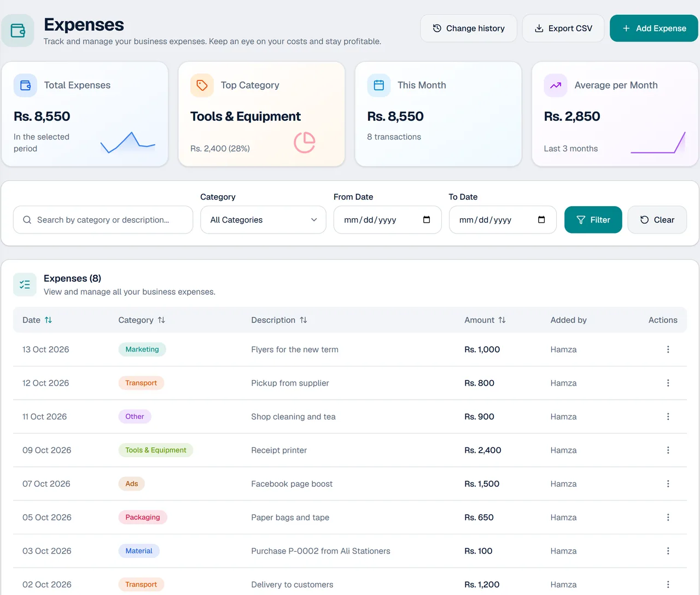Viewport: 700px width, 595px height.
Task: Focus the search by category or description field
Action: tap(103, 220)
